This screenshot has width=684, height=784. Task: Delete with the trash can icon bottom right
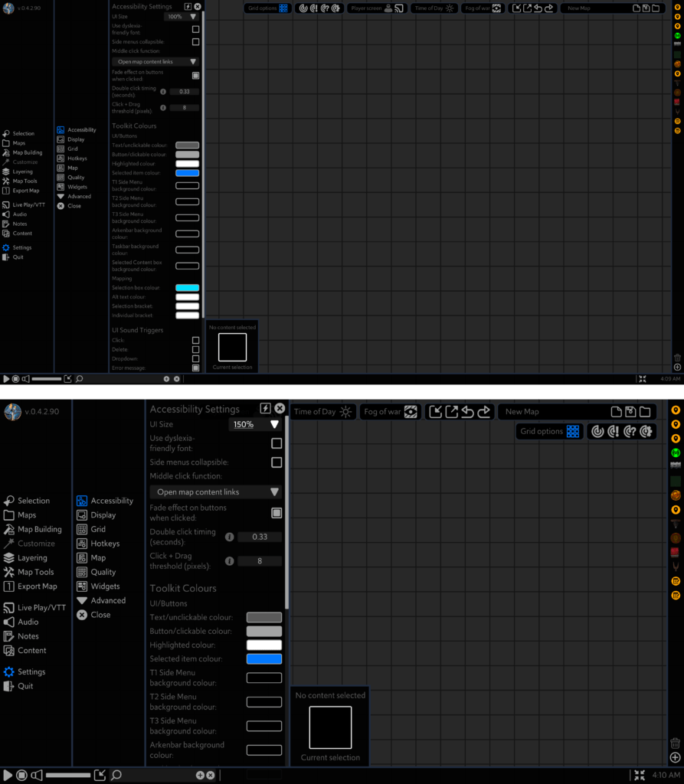tap(675, 743)
